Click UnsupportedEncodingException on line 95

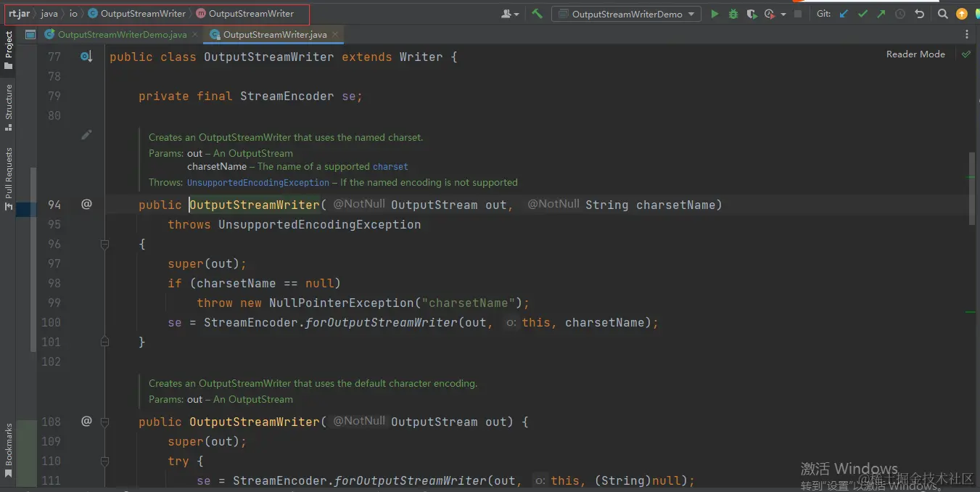click(x=319, y=225)
